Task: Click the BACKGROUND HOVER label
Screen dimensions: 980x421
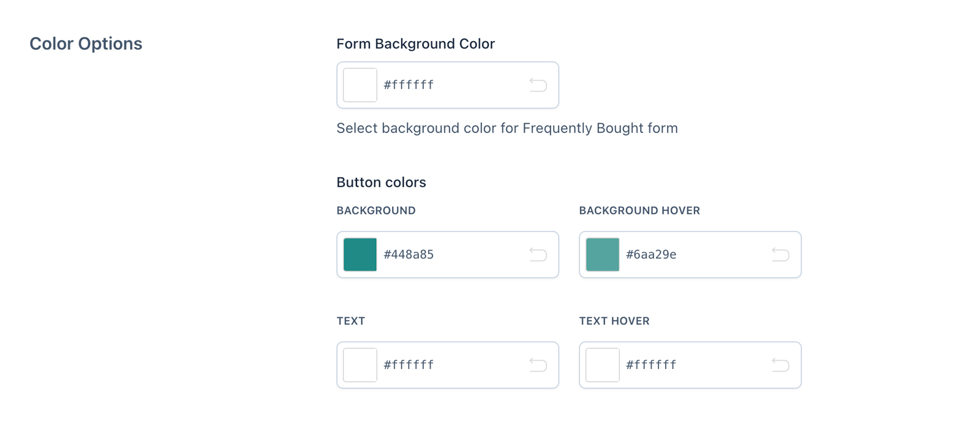Action: pyautogui.click(x=639, y=210)
